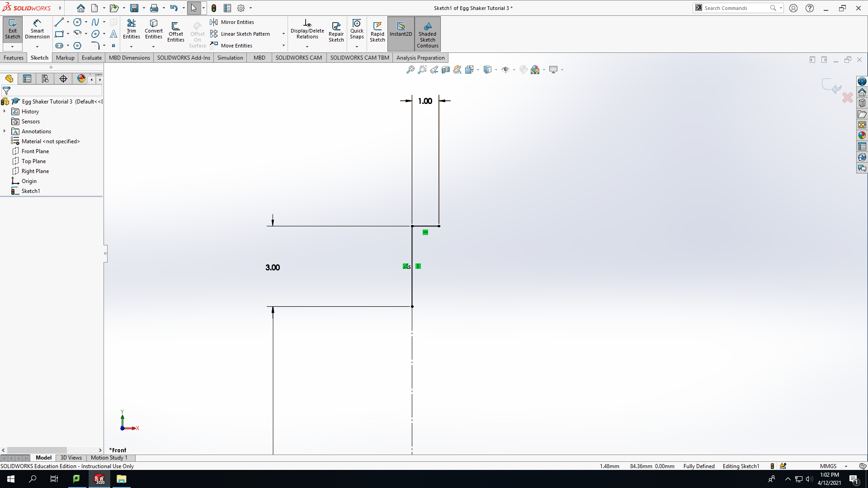Screen dimensions: 868x488
Task: Select the Ellipse tool
Action: point(95,34)
